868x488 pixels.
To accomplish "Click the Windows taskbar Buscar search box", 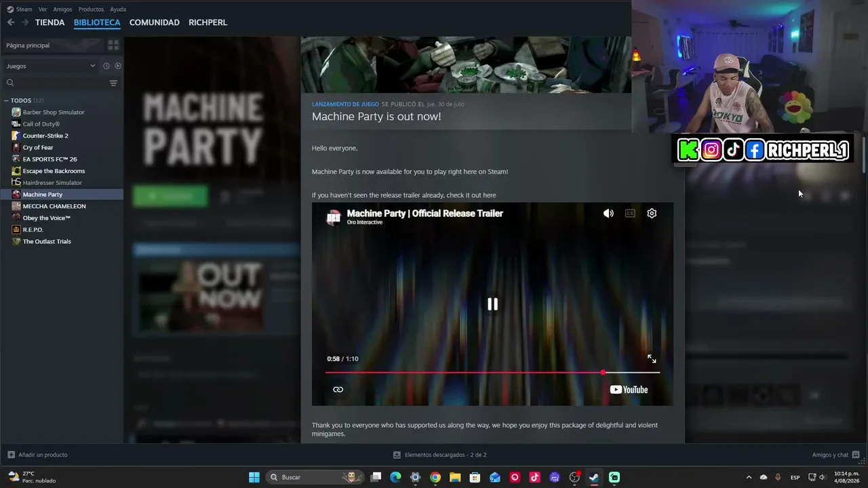I will [314, 477].
